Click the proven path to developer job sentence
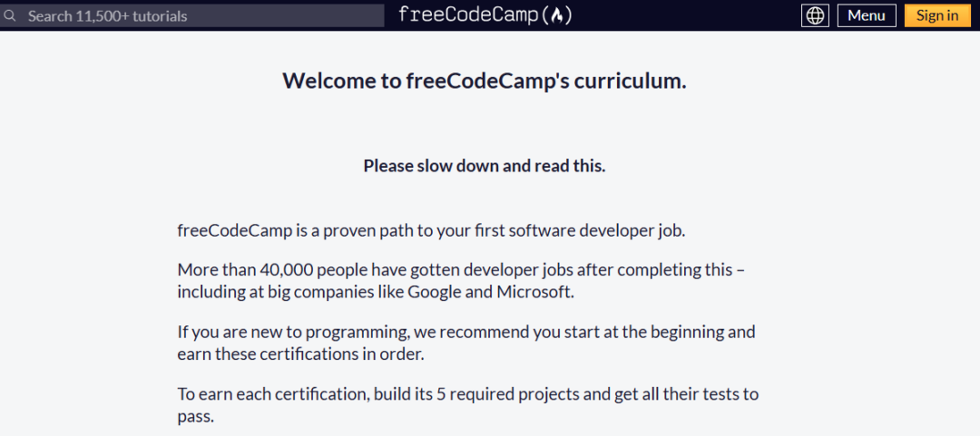This screenshot has width=980, height=436. (x=431, y=231)
